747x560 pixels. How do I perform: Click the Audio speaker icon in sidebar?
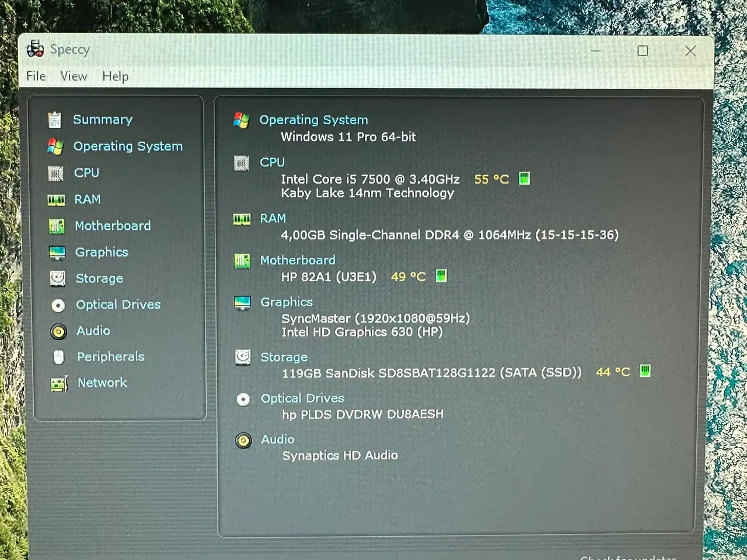point(58,331)
